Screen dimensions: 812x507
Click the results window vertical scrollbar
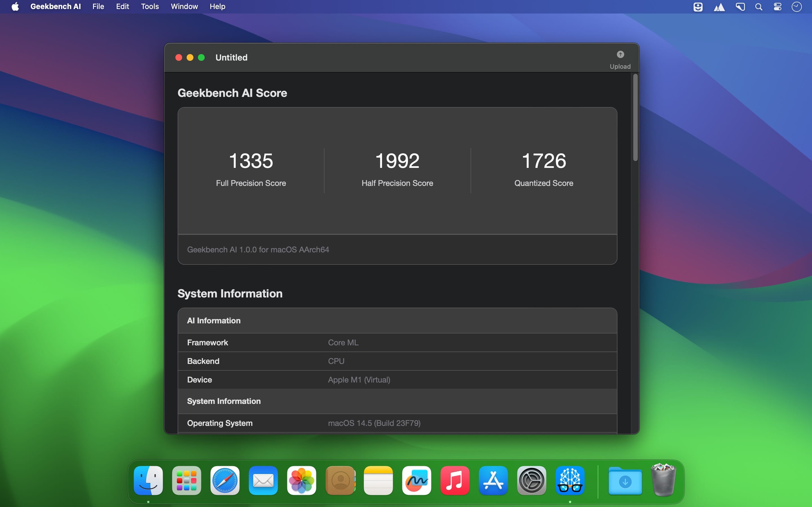[x=635, y=117]
